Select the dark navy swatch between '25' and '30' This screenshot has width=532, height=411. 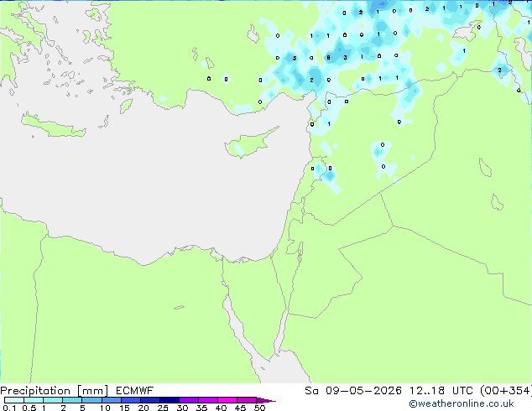[x=170, y=400]
